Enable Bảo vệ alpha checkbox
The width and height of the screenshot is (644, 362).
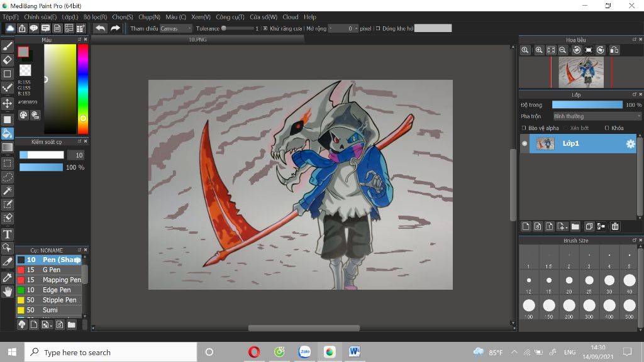[524, 128]
